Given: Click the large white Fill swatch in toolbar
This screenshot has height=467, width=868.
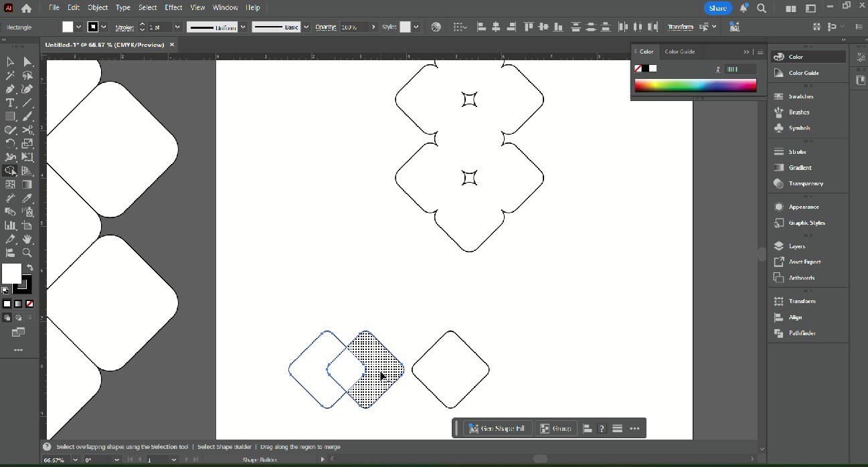Looking at the screenshot, I should [x=11, y=274].
